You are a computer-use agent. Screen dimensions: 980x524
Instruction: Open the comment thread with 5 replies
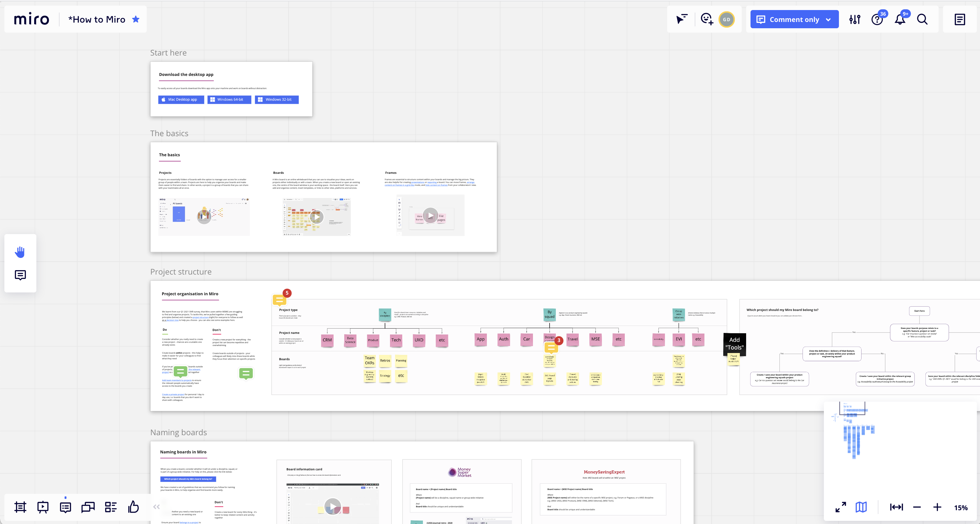(280, 300)
